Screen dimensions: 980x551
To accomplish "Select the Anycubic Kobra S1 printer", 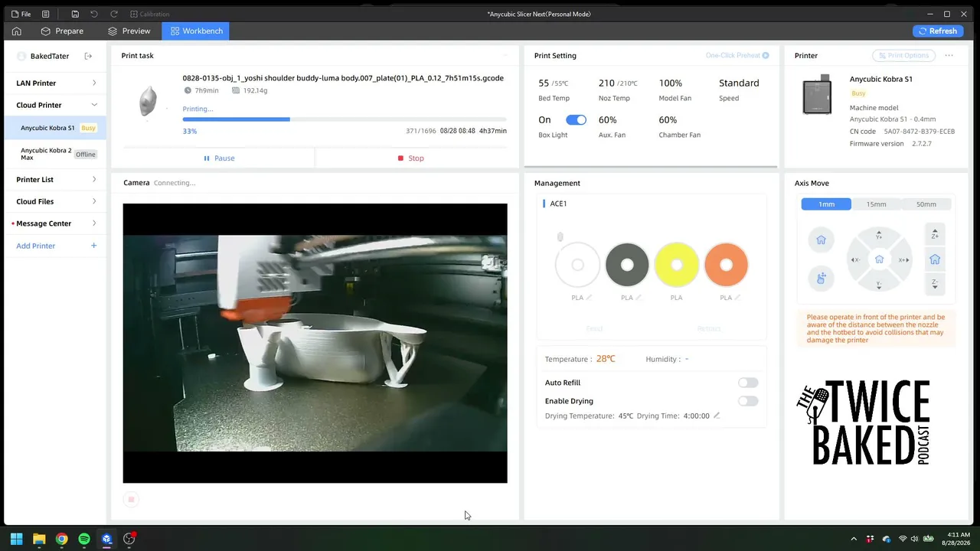I will pos(55,128).
